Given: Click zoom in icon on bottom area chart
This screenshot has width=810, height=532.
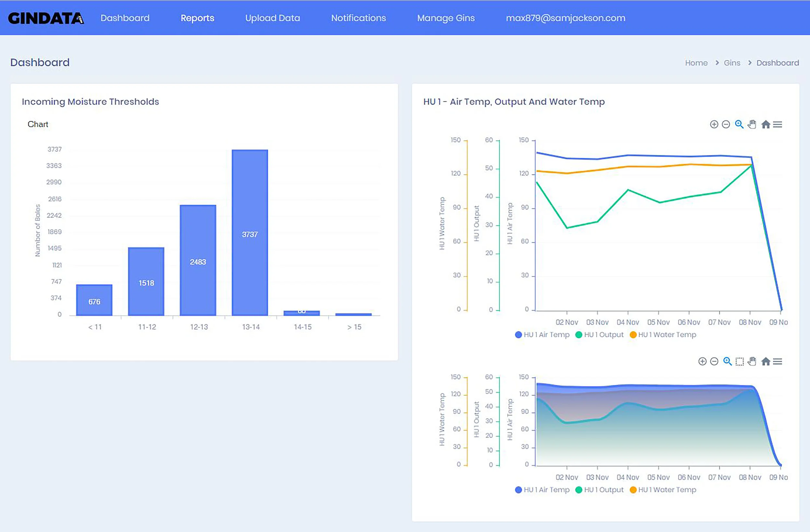Looking at the screenshot, I should coord(702,362).
